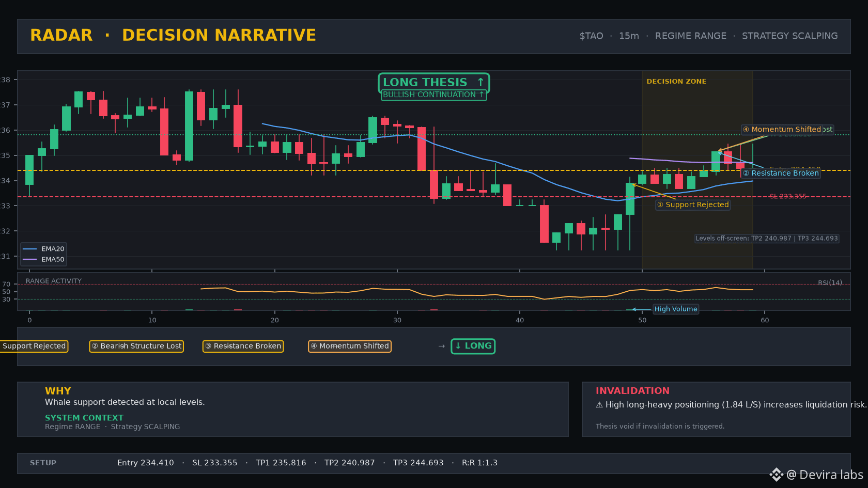Viewport: 868px width, 488px height.
Task: Click the EMA20 legend entry
Action: [x=44, y=249]
